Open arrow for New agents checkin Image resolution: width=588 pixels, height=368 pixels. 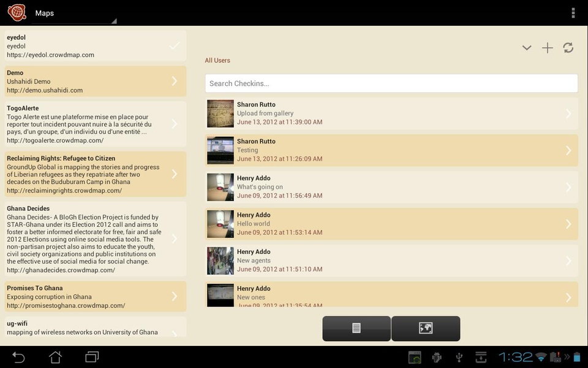pyautogui.click(x=568, y=261)
